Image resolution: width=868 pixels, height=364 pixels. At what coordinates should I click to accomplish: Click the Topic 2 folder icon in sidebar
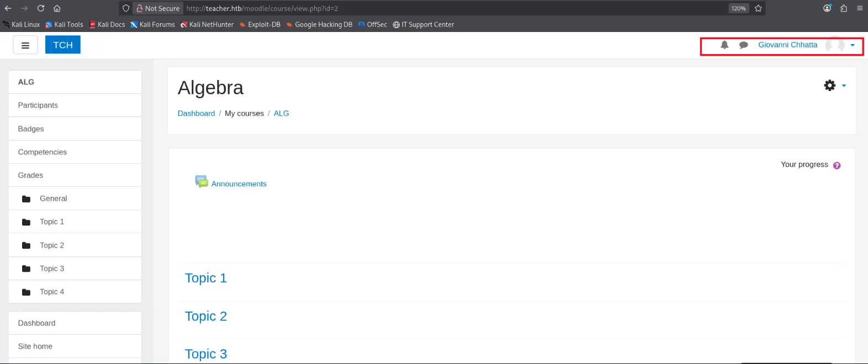pos(26,245)
